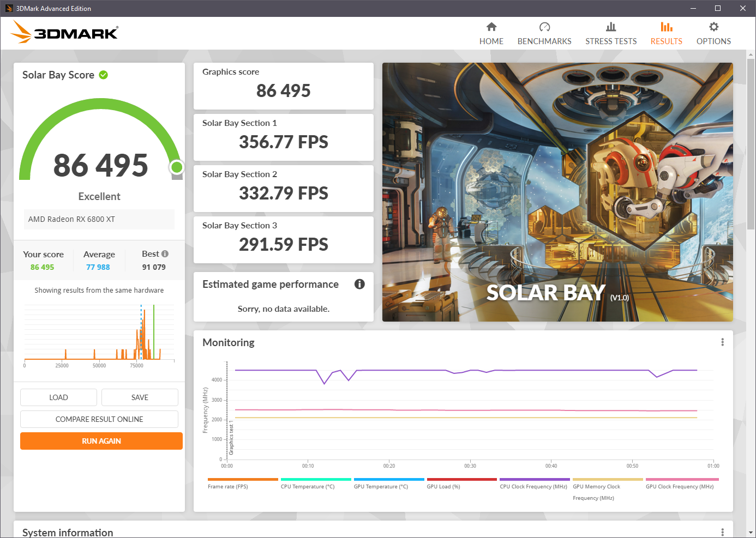Screen dimensions: 756x538
Task: Click the scrollbar up arrow
Action: pos(751,55)
